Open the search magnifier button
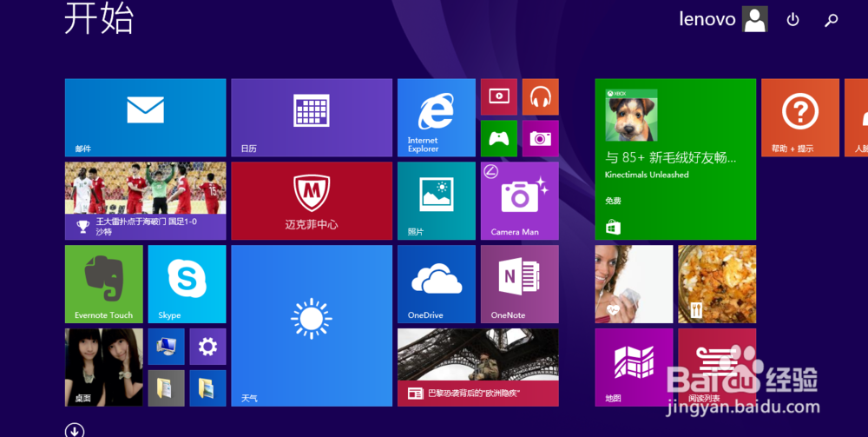This screenshot has width=868, height=437. coord(831,21)
